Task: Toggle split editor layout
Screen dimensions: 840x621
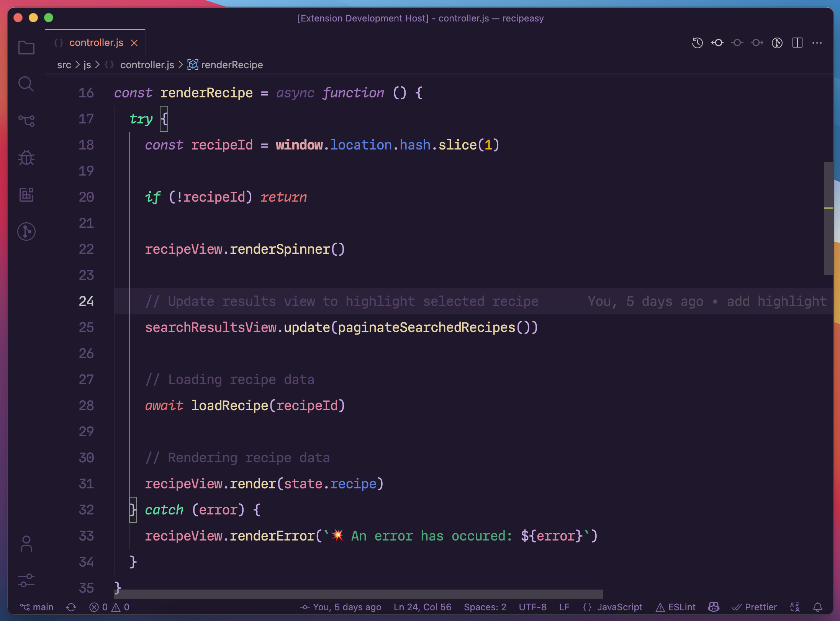Action: pos(797,43)
